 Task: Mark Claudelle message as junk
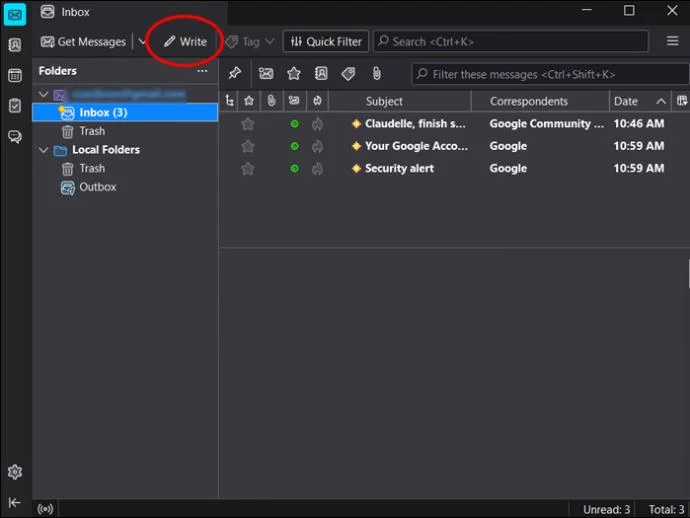pos(317,124)
